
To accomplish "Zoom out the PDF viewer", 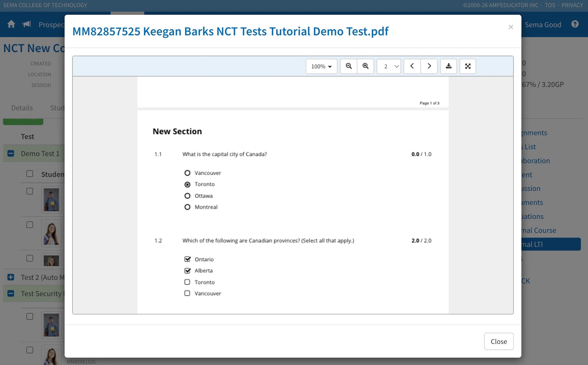I will pyautogui.click(x=349, y=66).
